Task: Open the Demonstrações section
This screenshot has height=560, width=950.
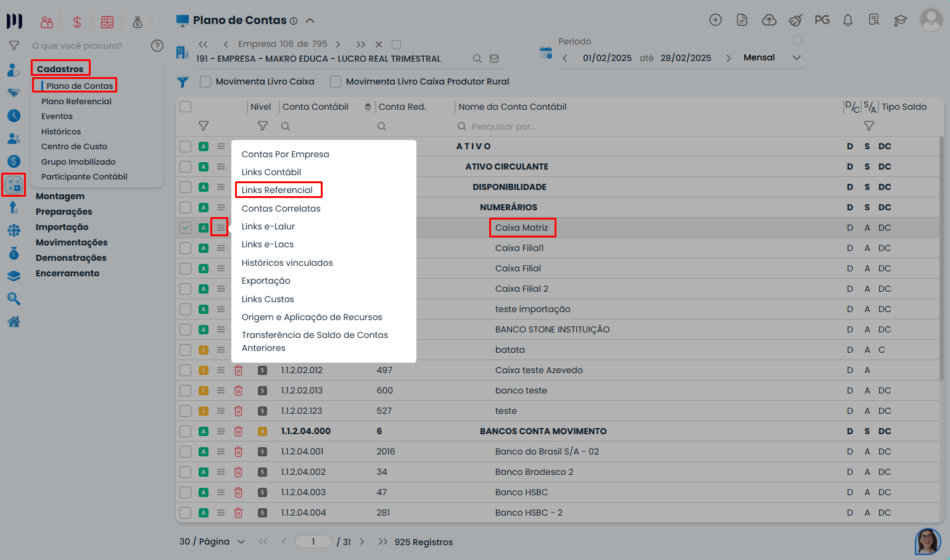Action: pos(71,258)
